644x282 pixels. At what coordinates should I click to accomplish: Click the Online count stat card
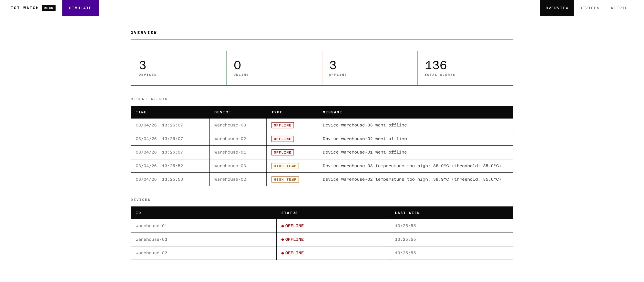coord(274,68)
